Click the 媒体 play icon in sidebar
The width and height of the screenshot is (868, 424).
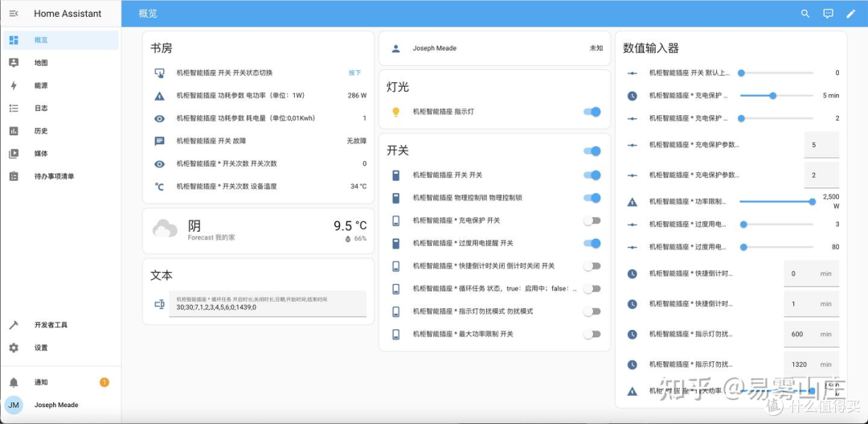(14, 154)
